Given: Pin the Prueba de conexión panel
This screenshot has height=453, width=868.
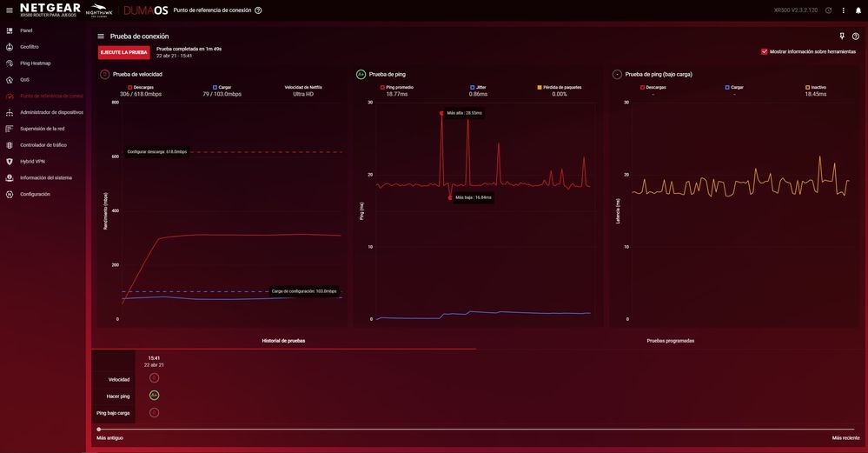Looking at the screenshot, I should tap(841, 37).
